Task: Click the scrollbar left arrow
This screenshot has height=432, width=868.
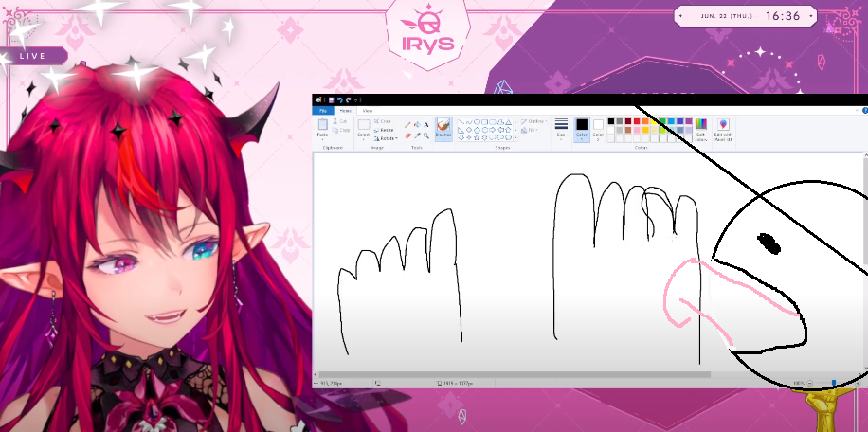Action: pos(316,374)
